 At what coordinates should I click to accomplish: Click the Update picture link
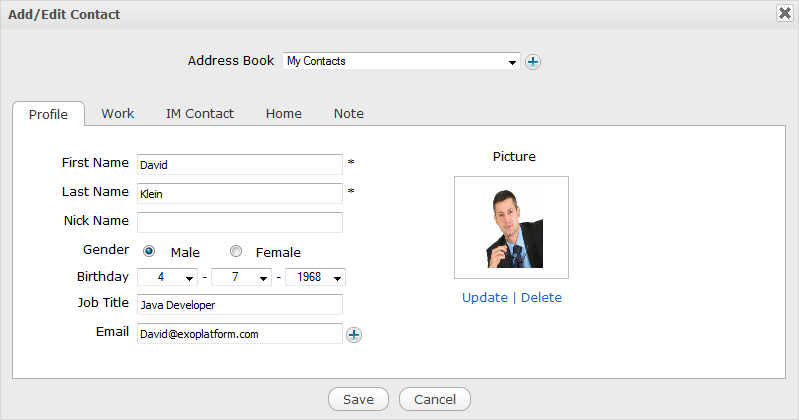[x=484, y=298]
